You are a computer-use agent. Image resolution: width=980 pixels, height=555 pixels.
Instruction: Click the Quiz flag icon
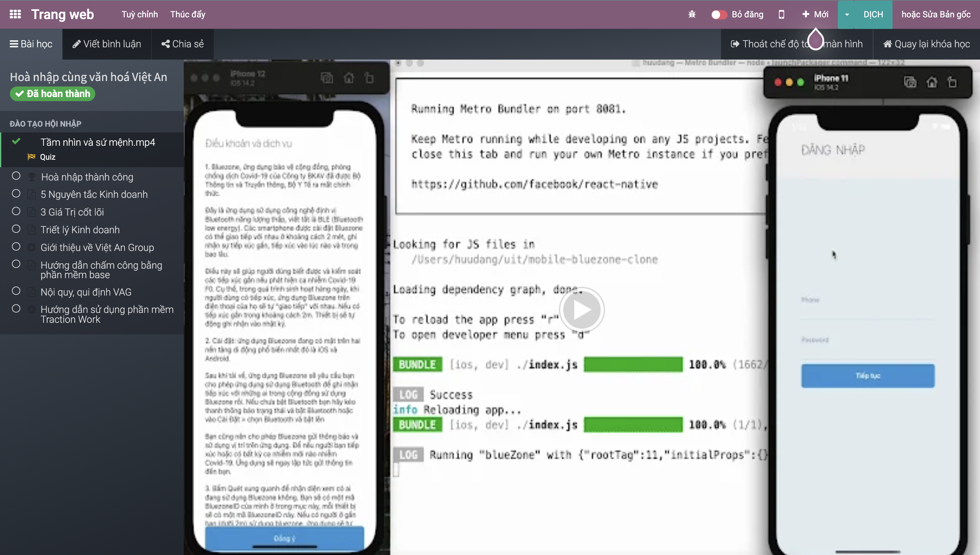coord(31,157)
